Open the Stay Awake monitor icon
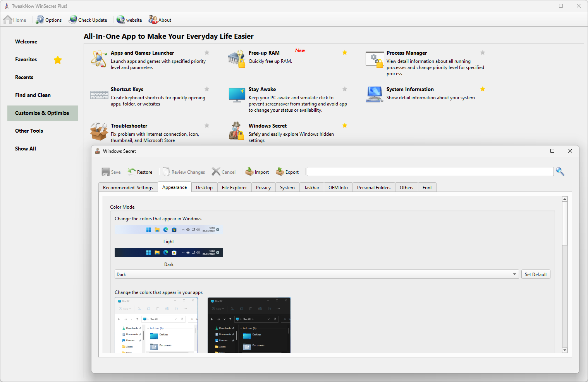Viewport: 588px width, 382px height. 237,95
